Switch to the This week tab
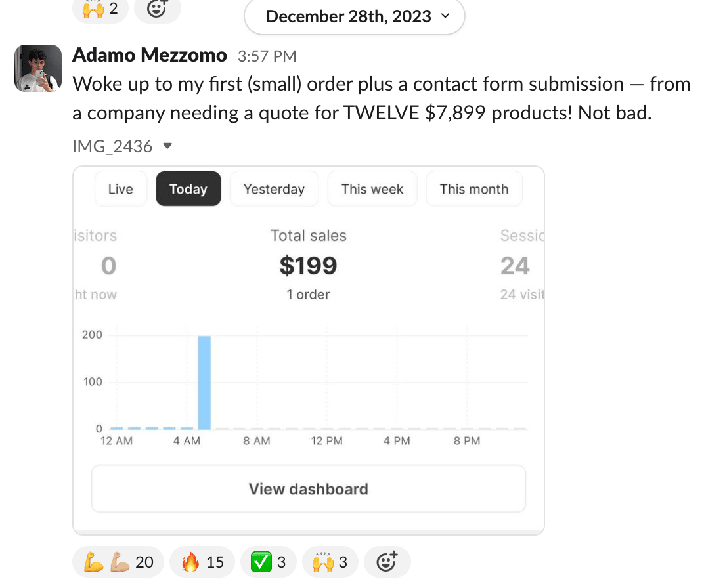The height and width of the screenshot is (588, 704). click(x=372, y=189)
